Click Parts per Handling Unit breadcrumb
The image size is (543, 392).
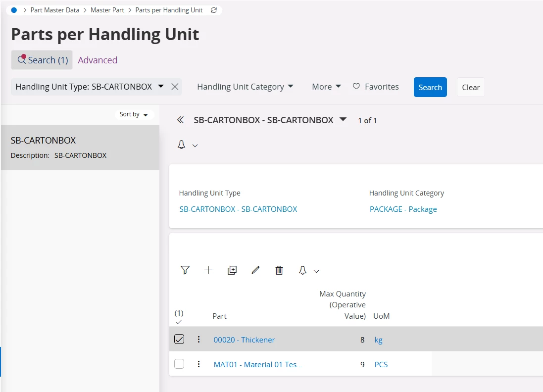[x=169, y=10]
